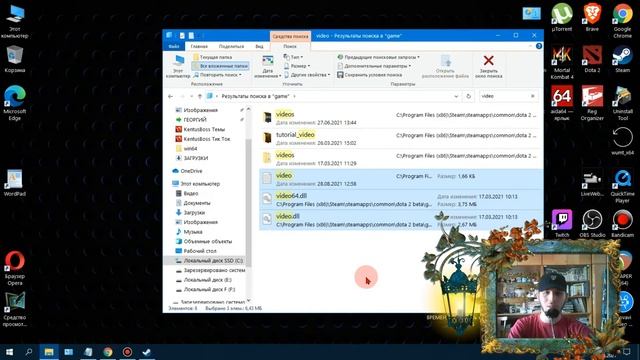640x360 pixels.
Task: Open Видео under Этот компьютер
Action: tap(191, 193)
